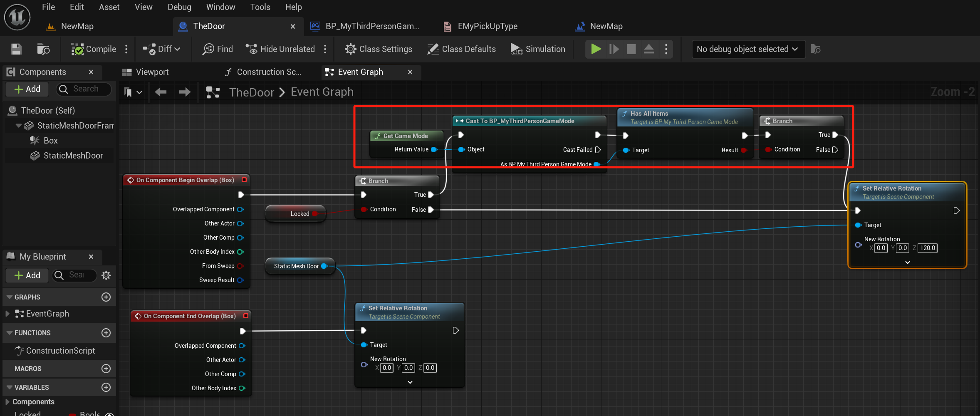Click TheDoor breadcrumb link
The width and height of the screenshot is (980, 416).
tap(252, 92)
